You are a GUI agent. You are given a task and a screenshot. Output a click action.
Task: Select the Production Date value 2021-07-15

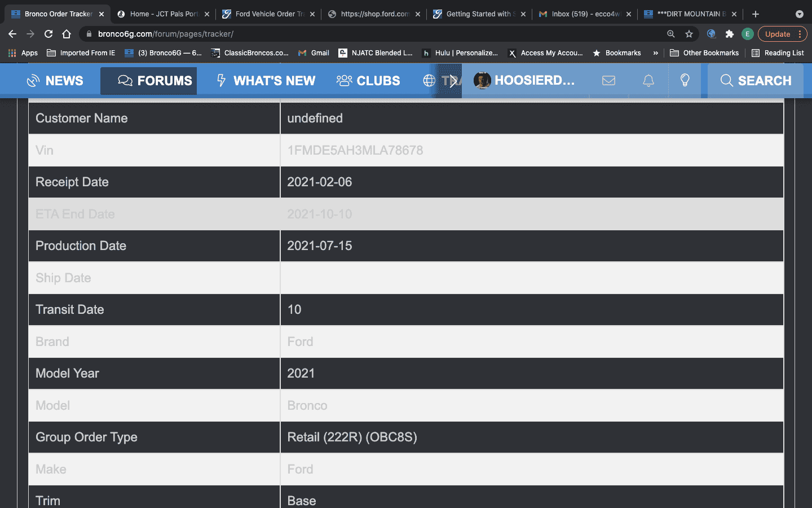pos(320,246)
